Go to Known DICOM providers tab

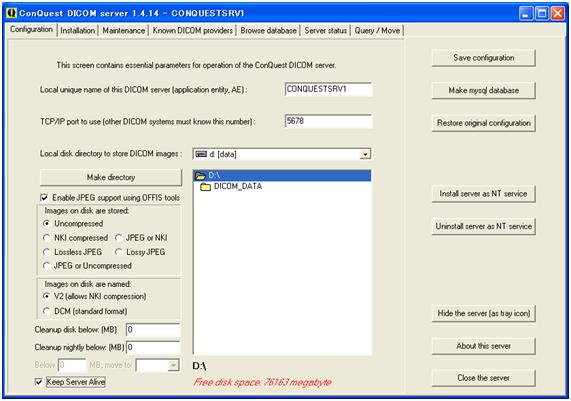(x=193, y=31)
